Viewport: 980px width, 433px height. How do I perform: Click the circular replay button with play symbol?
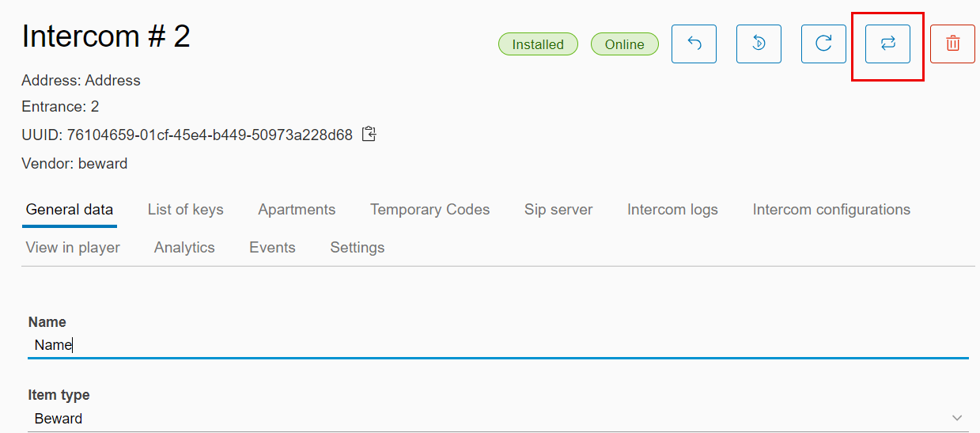pos(759,44)
